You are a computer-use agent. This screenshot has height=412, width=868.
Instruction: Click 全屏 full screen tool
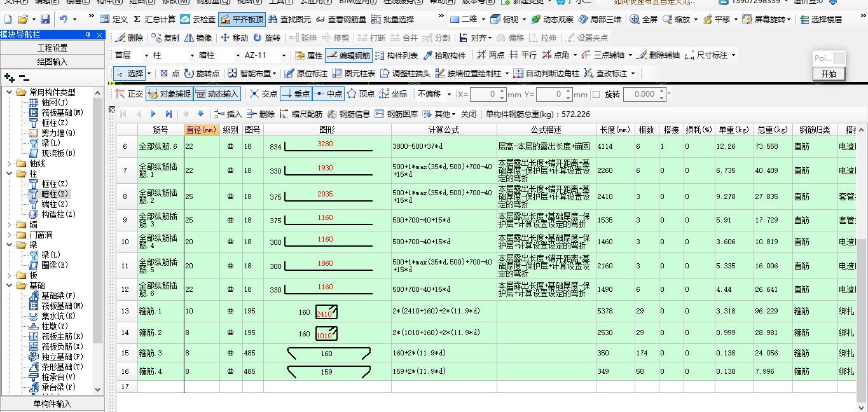point(644,19)
